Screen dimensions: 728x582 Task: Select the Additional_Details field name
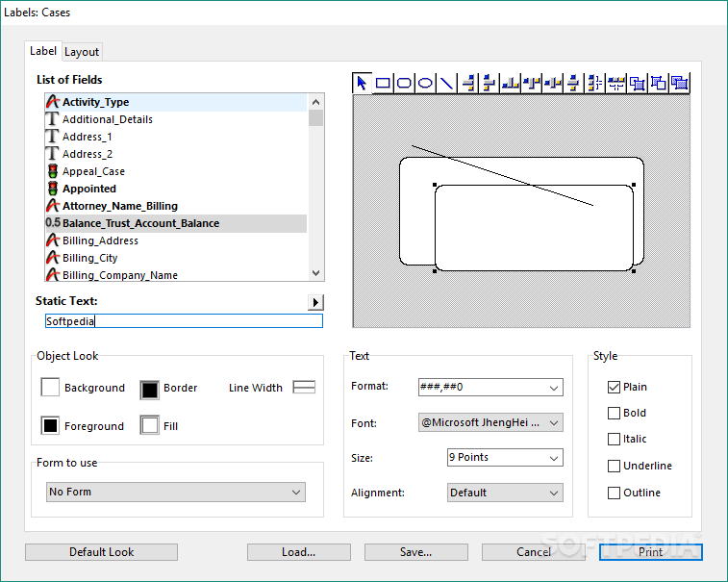pyautogui.click(x=108, y=119)
